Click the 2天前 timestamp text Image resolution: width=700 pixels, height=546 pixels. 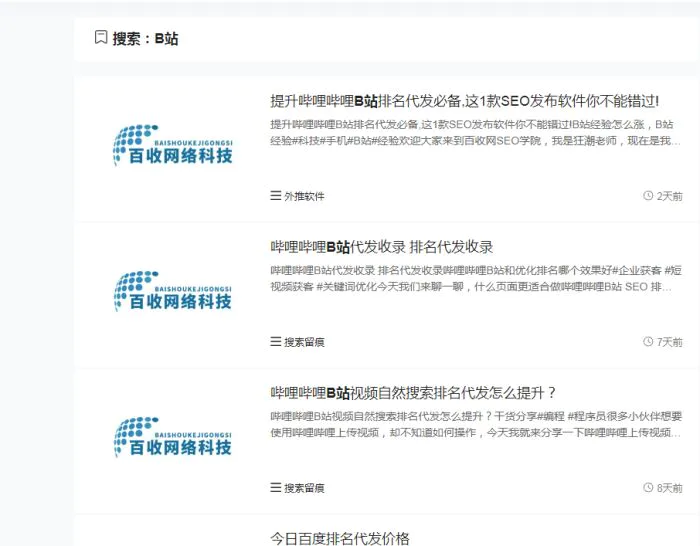[x=669, y=196]
